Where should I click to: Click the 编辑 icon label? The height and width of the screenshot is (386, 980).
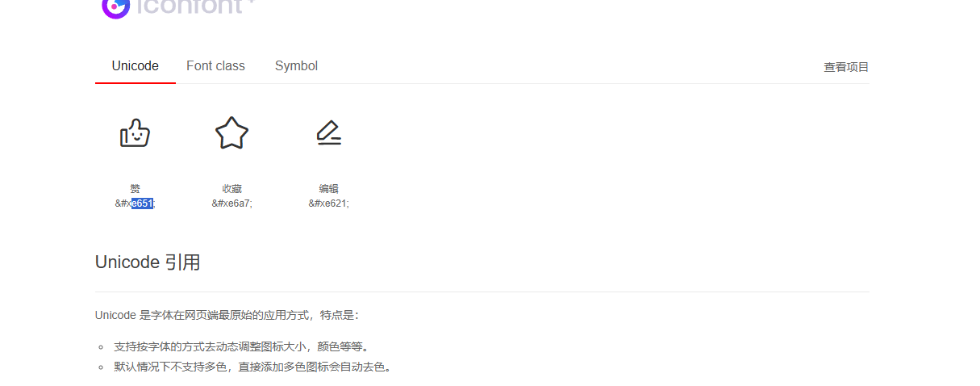[328, 189]
